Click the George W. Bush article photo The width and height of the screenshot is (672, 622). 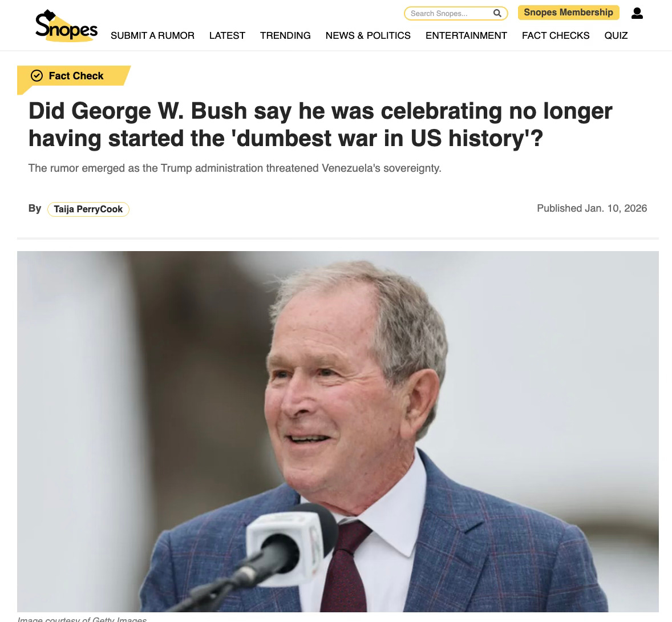pos(338,431)
